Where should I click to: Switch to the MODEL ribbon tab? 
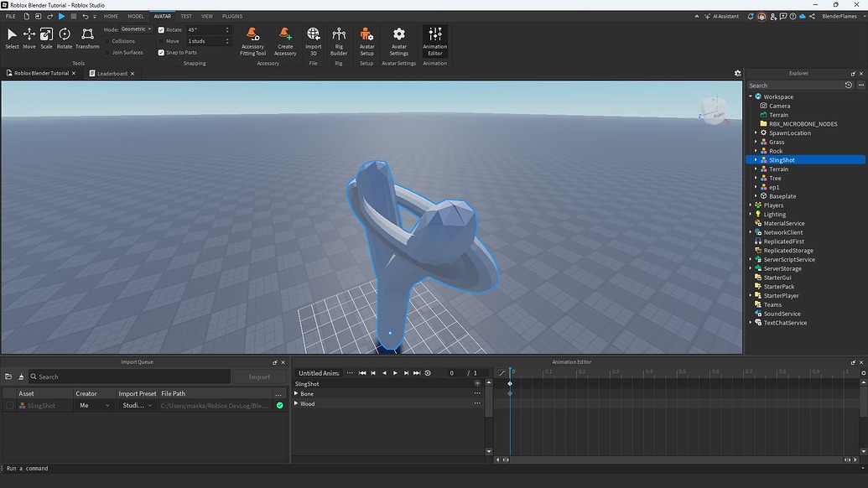point(136,17)
